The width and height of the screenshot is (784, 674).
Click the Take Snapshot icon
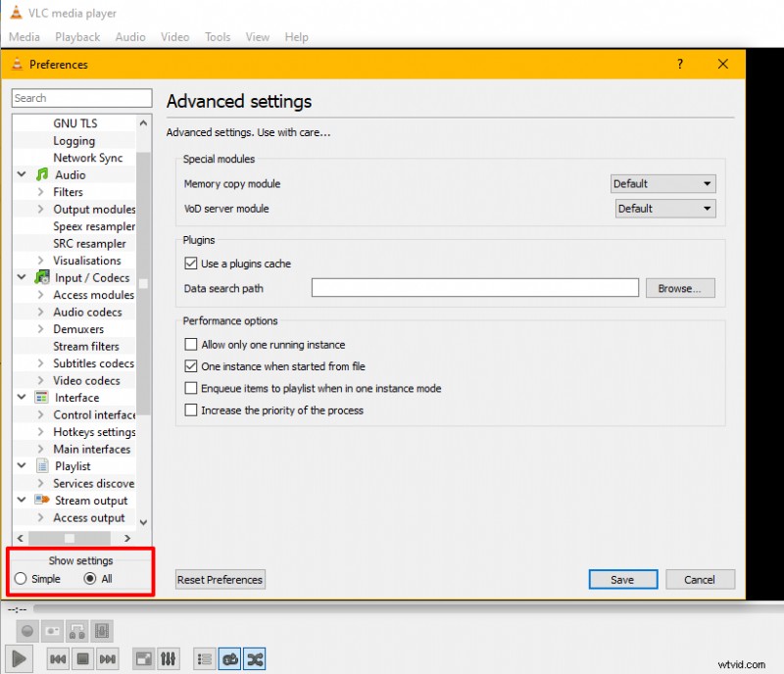click(52, 631)
